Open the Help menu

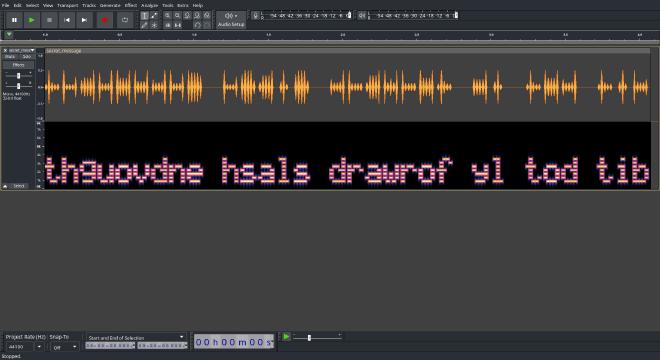197,5
